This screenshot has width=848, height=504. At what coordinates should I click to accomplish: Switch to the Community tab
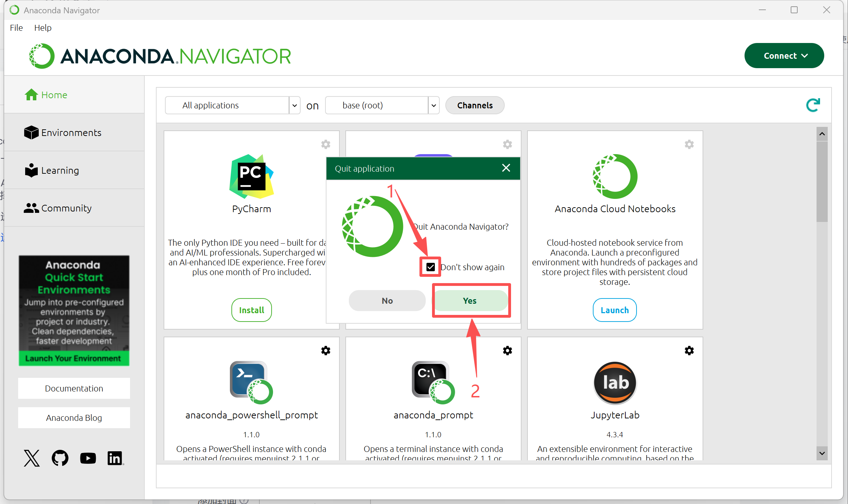tap(74, 208)
